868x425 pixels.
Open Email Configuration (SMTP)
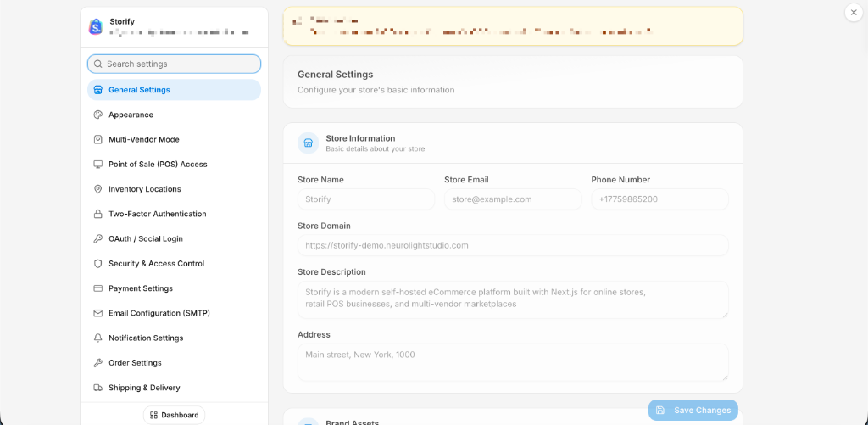tap(174, 313)
